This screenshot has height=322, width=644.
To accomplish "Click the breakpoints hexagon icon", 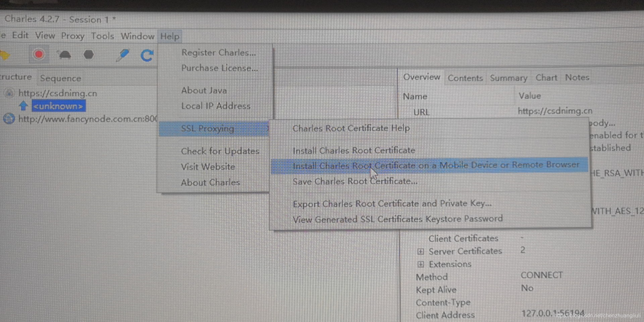I will 89,55.
